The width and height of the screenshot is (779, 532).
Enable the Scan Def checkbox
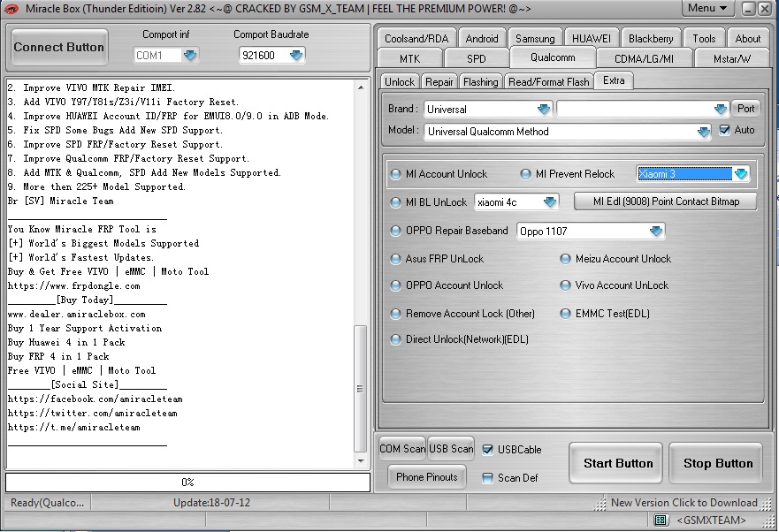click(x=488, y=478)
